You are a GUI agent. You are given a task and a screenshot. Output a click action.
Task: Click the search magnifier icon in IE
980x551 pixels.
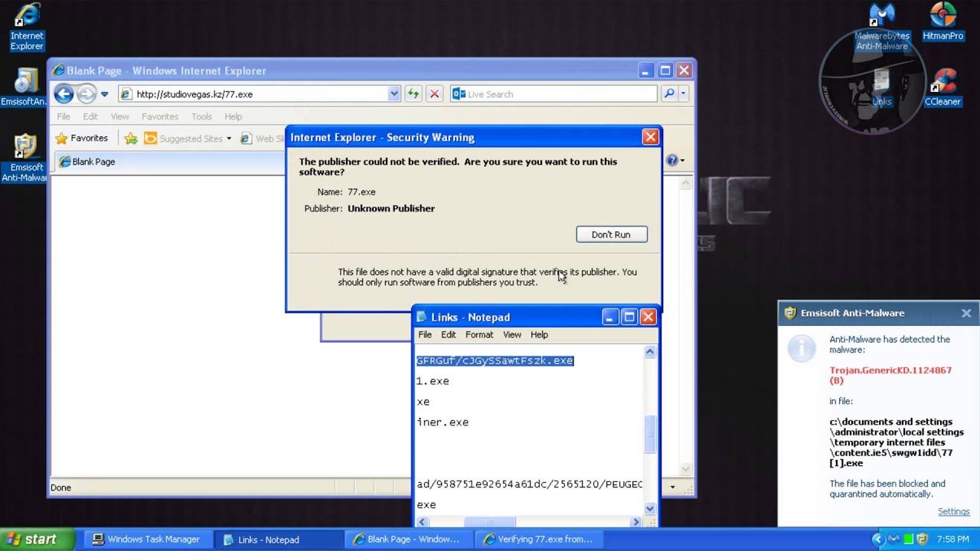click(669, 94)
